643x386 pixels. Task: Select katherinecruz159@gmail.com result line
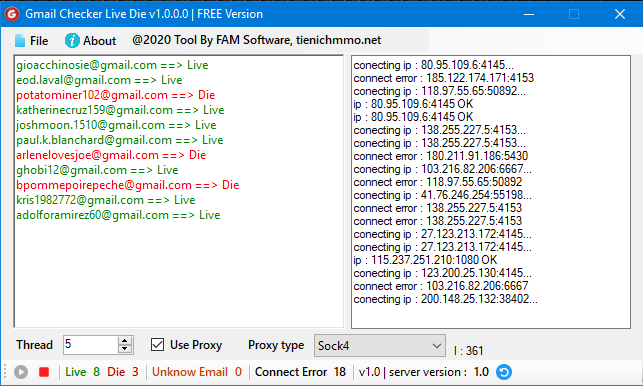[120, 110]
